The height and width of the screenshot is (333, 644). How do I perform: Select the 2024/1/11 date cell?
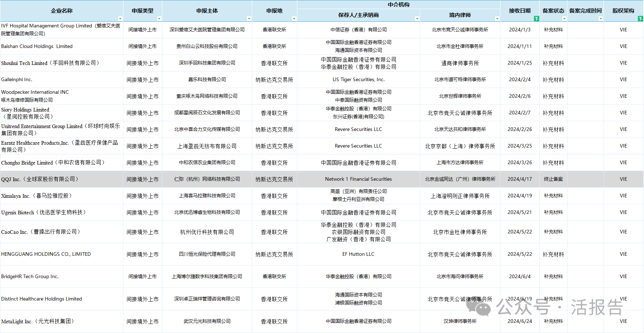[520, 47]
